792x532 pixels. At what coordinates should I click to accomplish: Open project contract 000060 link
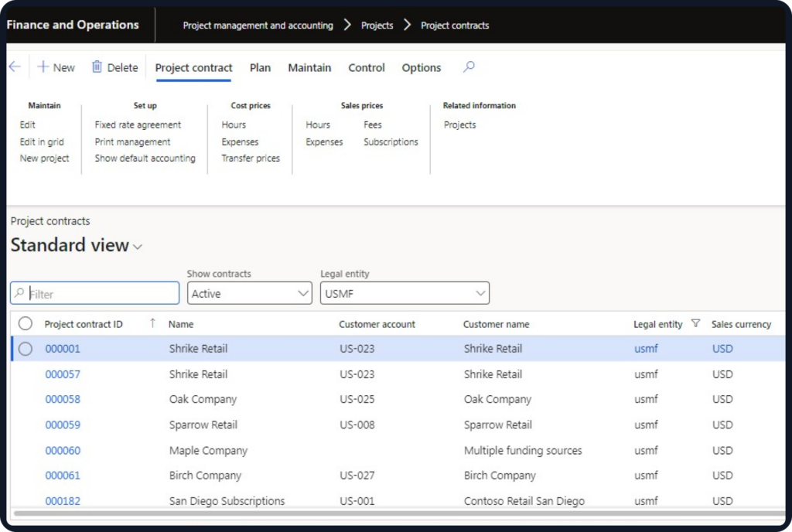point(63,451)
